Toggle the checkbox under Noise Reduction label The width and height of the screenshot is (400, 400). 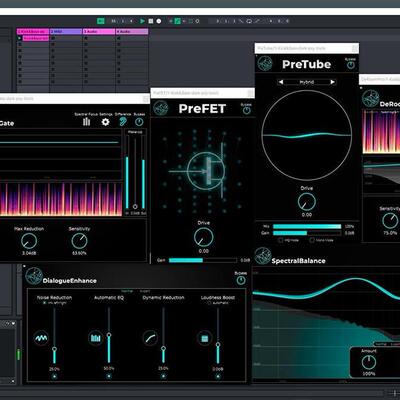[45, 303]
